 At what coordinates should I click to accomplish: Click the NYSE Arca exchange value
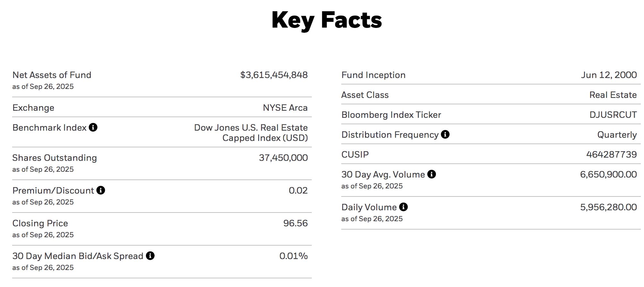pos(285,108)
